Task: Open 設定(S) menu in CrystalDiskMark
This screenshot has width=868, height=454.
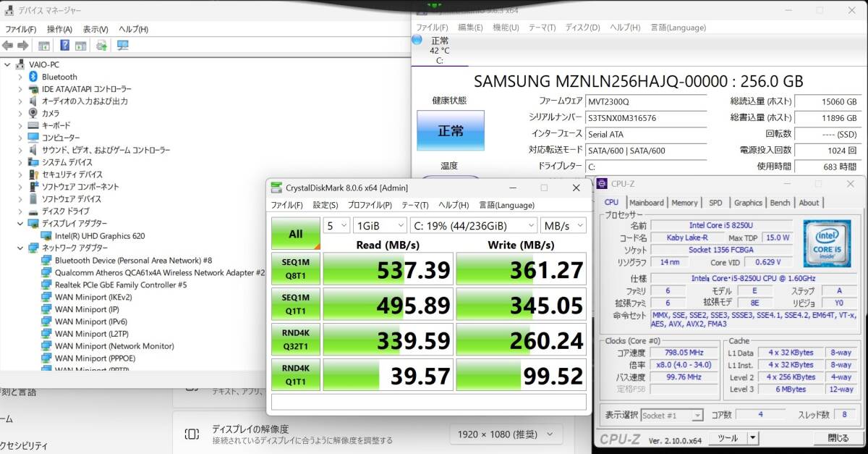Action: point(325,205)
